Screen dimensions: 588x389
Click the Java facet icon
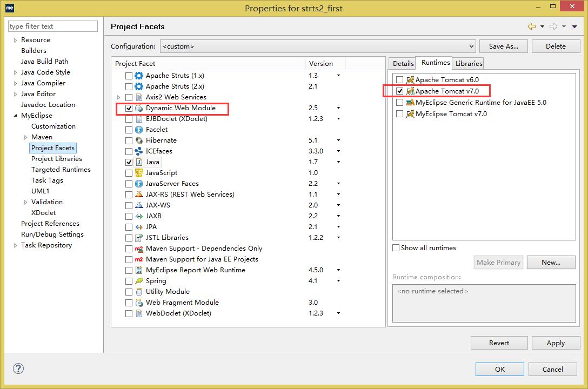(139, 162)
